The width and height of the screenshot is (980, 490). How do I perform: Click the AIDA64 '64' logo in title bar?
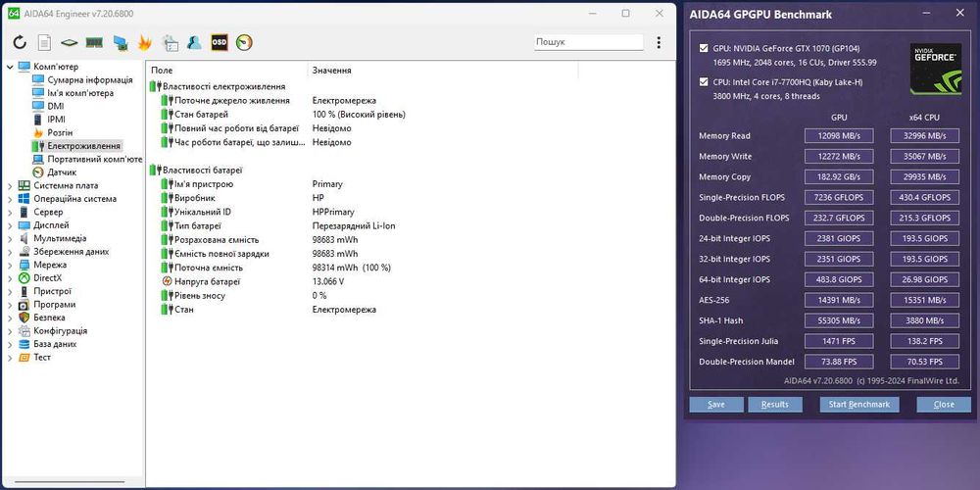pyautogui.click(x=14, y=13)
